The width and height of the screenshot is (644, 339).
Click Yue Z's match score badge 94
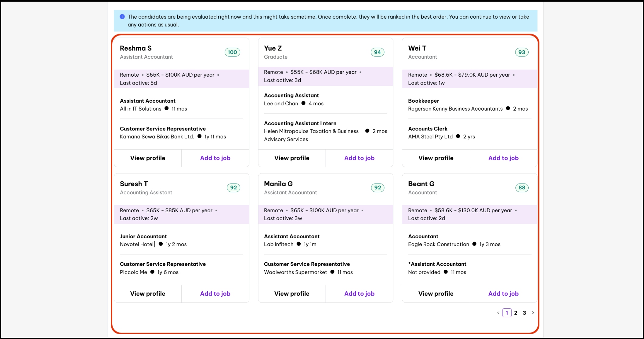[x=377, y=52]
